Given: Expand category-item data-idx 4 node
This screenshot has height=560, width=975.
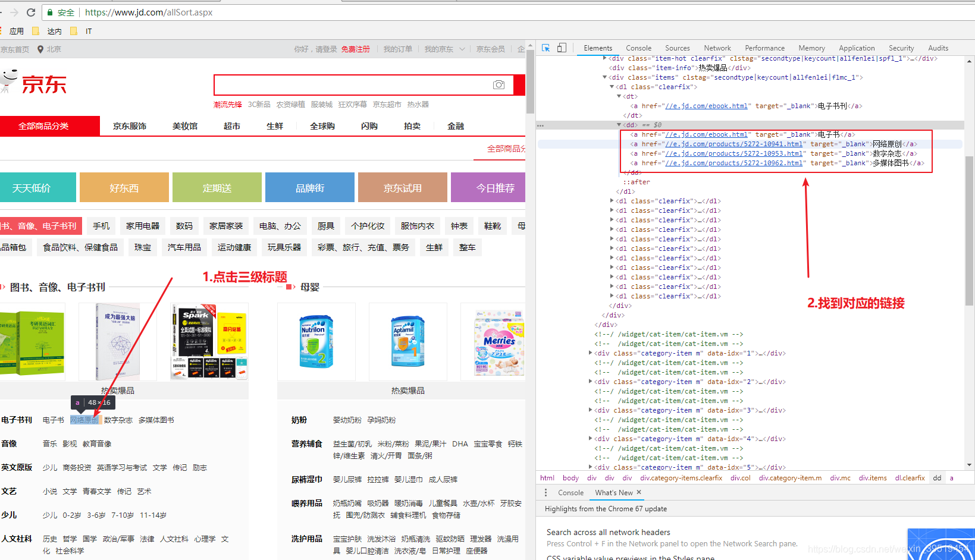Looking at the screenshot, I should click(x=591, y=439).
